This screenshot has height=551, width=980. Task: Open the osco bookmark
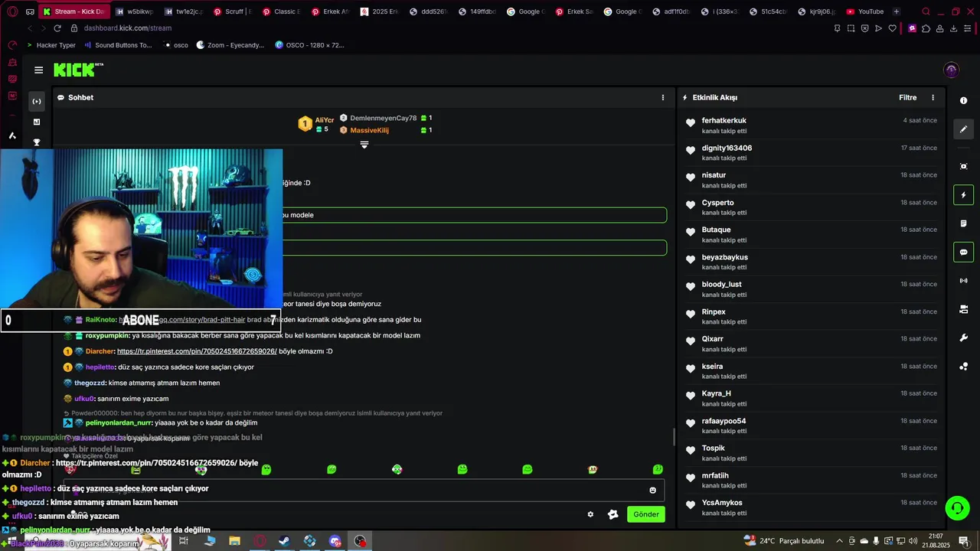[175, 45]
